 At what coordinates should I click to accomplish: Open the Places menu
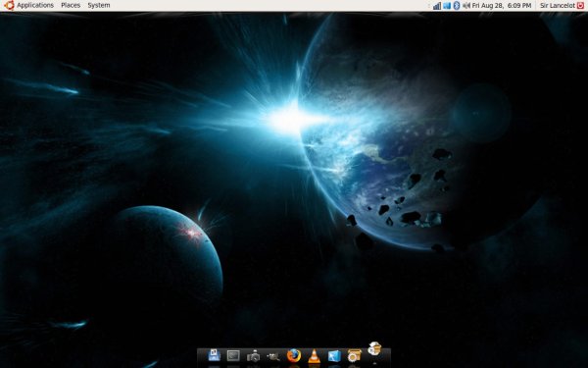click(x=71, y=5)
